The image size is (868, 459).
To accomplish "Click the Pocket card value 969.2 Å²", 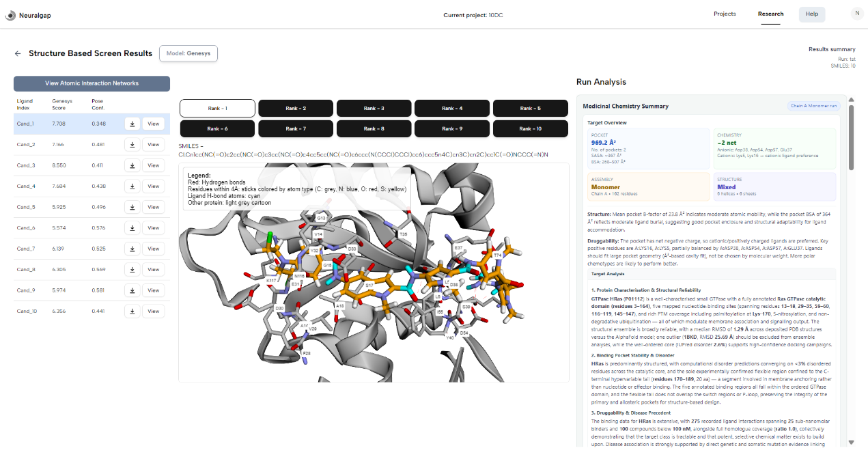I will [604, 143].
